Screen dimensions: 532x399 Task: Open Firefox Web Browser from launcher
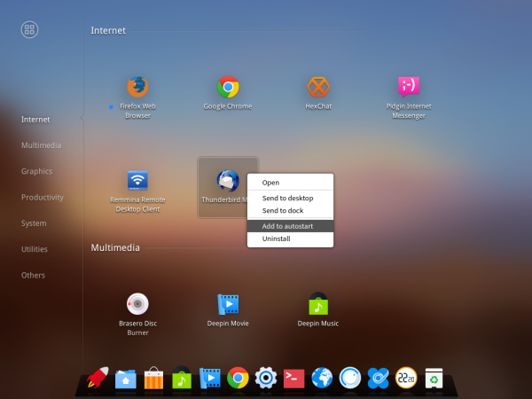(137, 87)
